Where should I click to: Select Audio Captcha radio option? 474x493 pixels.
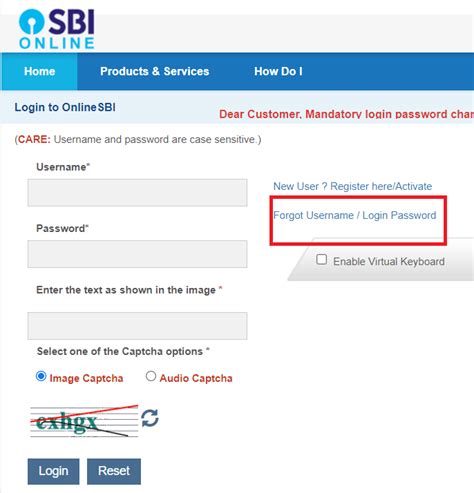pos(151,376)
